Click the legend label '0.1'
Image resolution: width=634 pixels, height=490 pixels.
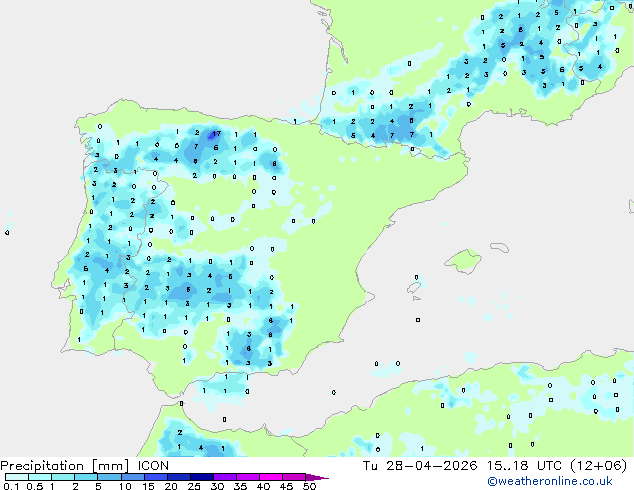click(x=11, y=486)
